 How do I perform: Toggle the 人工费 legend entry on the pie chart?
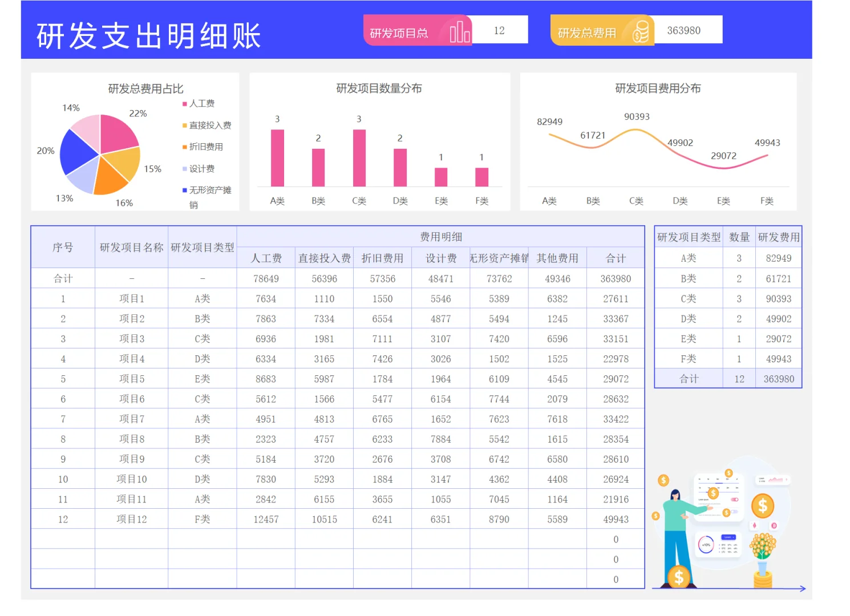(199, 103)
